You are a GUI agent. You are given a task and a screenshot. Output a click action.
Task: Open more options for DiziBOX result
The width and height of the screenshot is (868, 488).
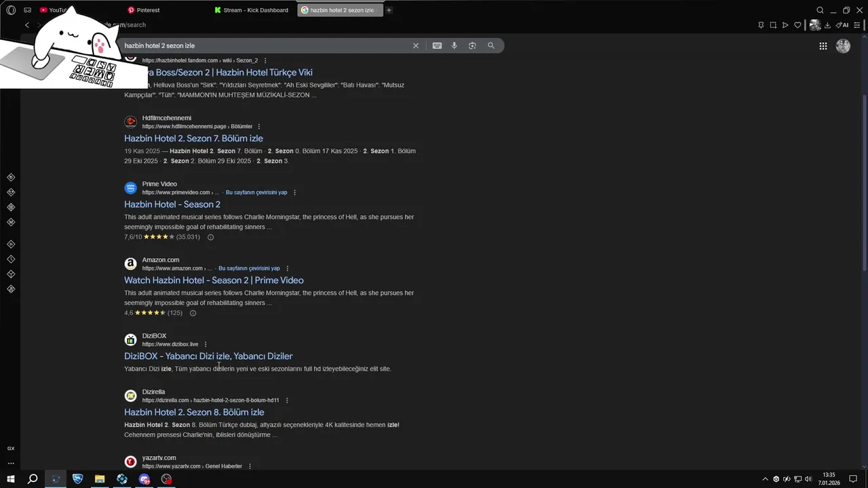click(205, 344)
